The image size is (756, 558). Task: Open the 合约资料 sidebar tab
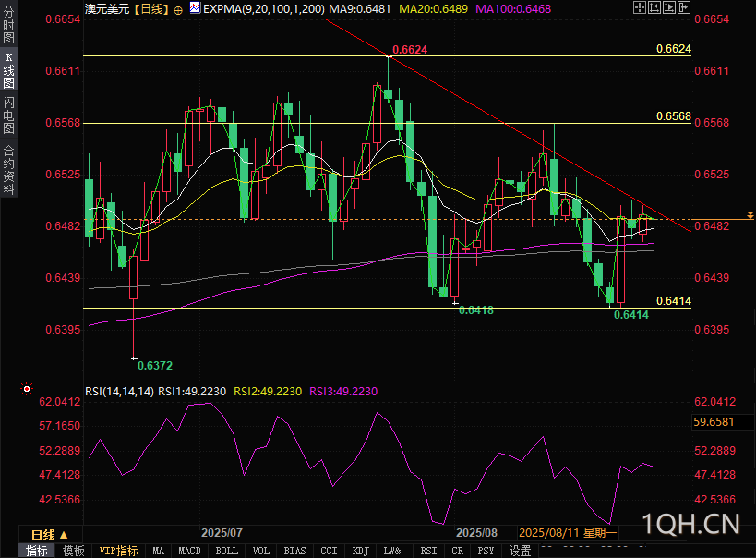[9, 170]
